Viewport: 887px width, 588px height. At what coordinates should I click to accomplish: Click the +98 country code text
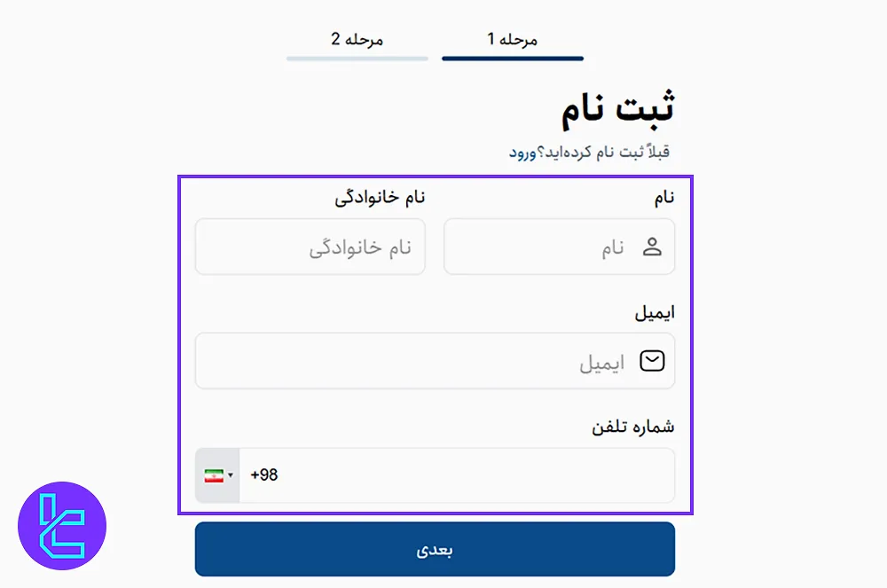point(263,474)
